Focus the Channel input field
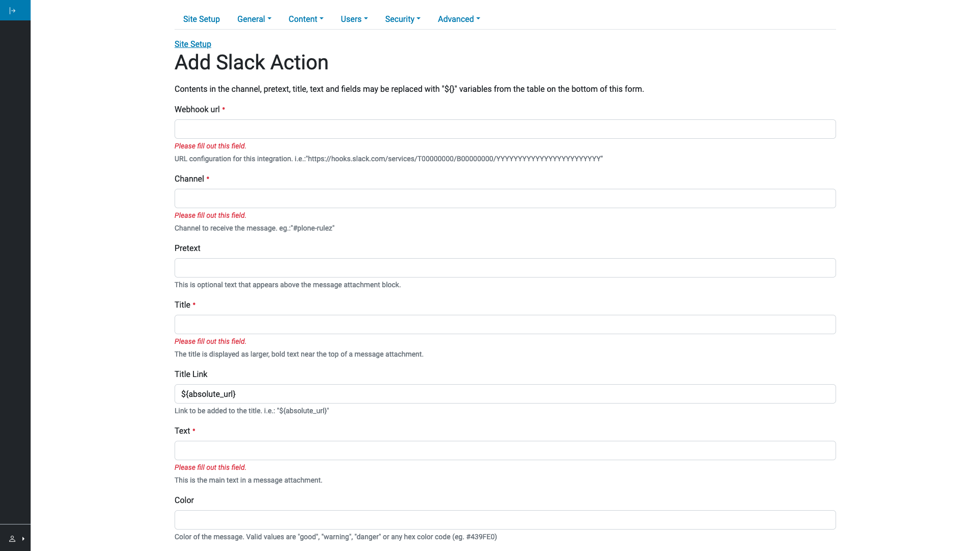The image size is (980, 551). 505,198
